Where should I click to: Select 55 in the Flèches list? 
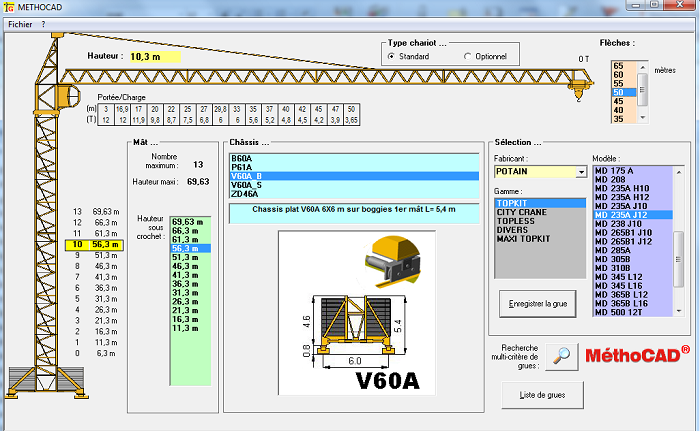tap(624, 84)
